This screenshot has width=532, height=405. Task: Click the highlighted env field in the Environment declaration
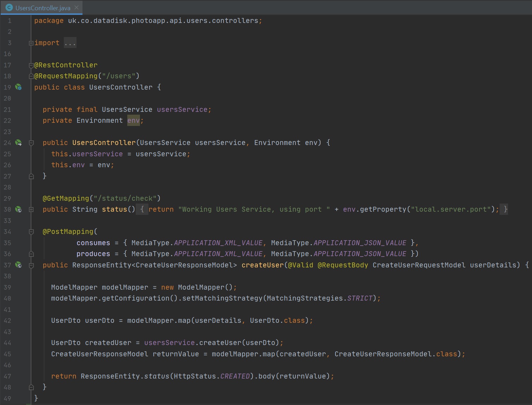tap(133, 121)
